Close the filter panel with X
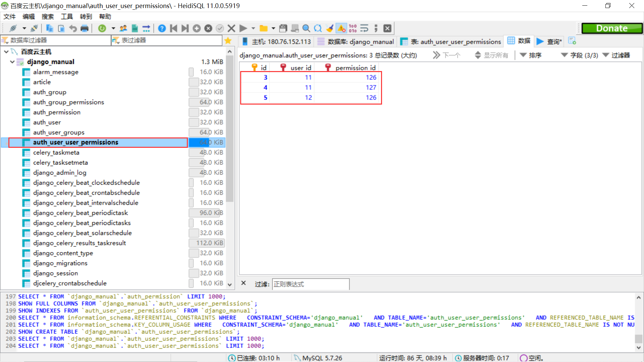 pyautogui.click(x=244, y=283)
